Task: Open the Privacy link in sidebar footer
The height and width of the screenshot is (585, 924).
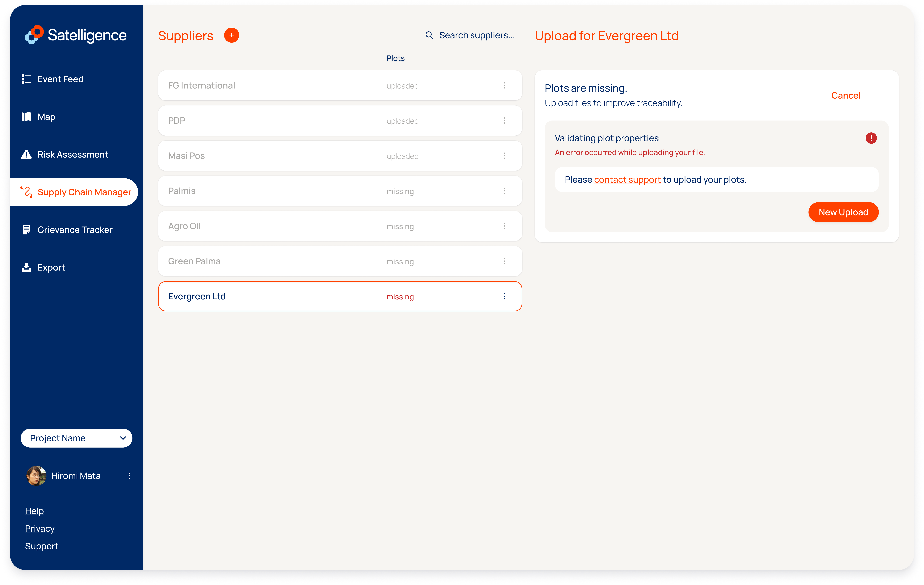Action: tap(40, 529)
